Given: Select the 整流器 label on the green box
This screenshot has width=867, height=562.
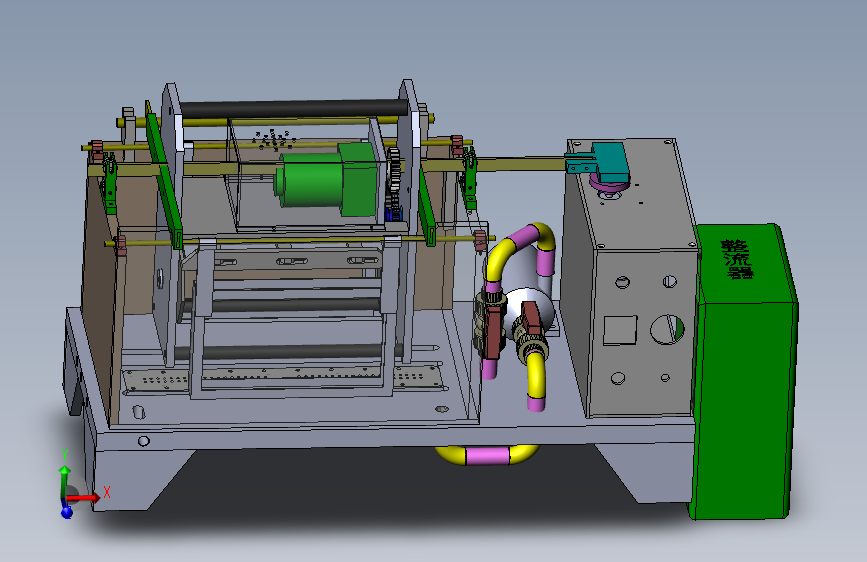Looking at the screenshot, I should coord(738,259).
